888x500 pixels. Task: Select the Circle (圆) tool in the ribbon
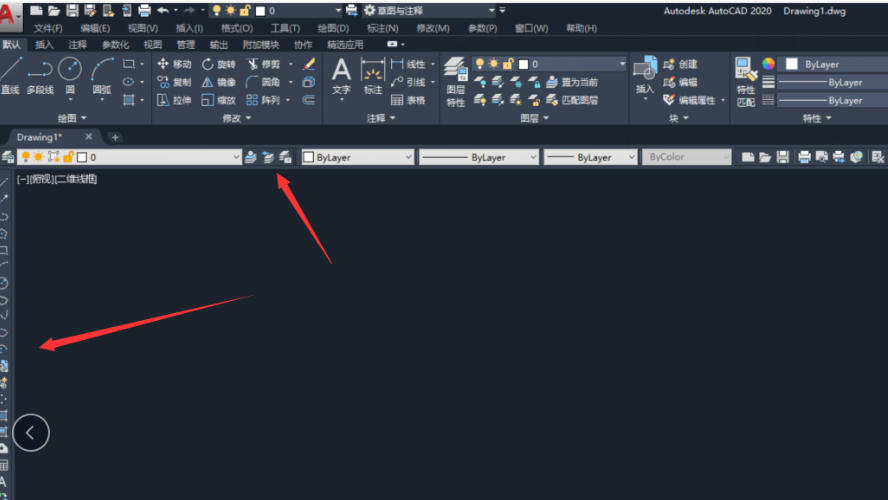70,75
